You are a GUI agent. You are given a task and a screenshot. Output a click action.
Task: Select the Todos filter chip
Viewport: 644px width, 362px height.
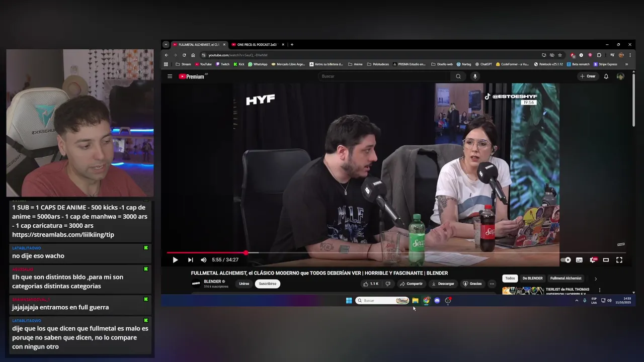pyautogui.click(x=510, y=278)
